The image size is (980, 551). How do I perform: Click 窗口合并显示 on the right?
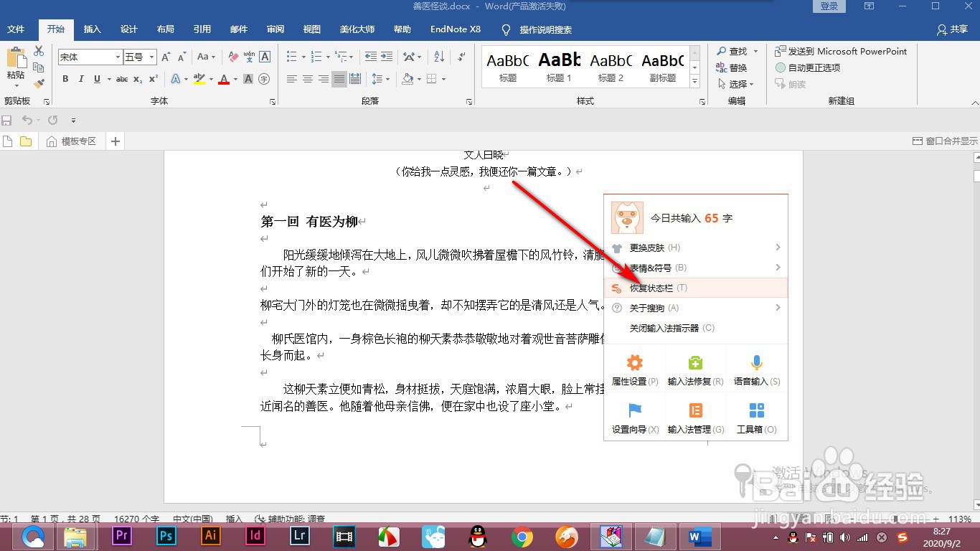[944, 141]
